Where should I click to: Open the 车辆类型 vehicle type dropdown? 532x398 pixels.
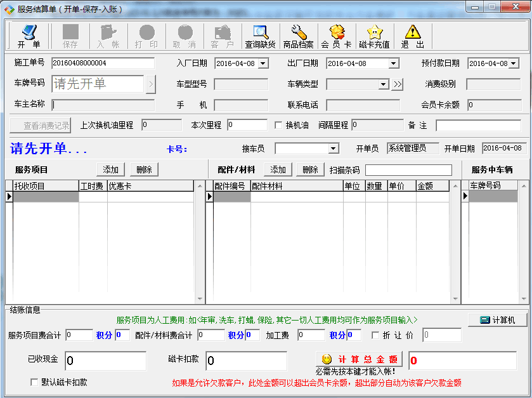pos(383,84)
